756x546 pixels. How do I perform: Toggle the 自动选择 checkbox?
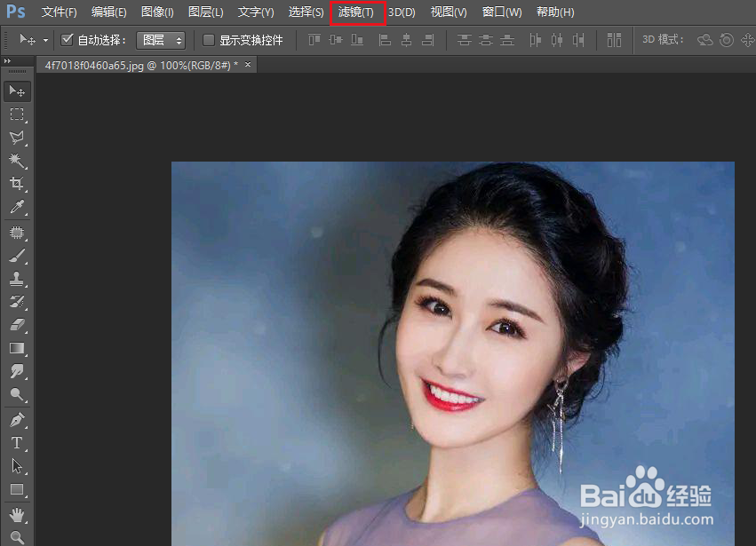click(67, 40)
